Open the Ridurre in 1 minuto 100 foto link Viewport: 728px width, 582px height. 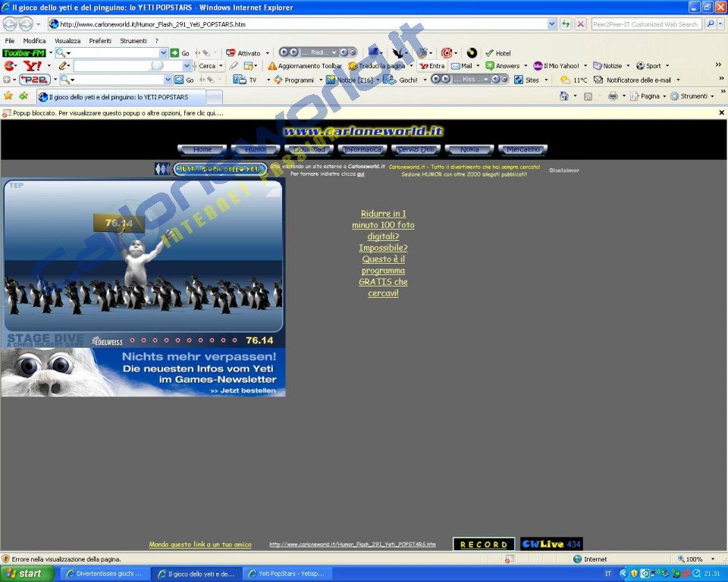point(383,253)
